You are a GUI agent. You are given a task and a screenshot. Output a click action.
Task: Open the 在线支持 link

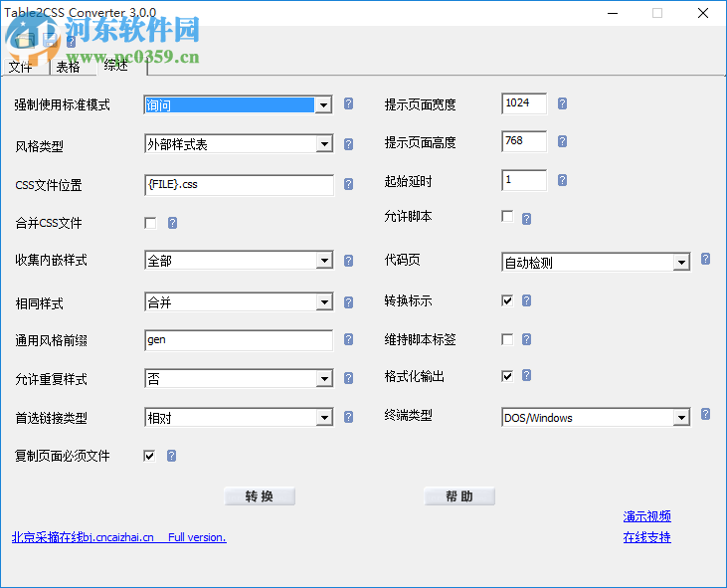[647, 537]
